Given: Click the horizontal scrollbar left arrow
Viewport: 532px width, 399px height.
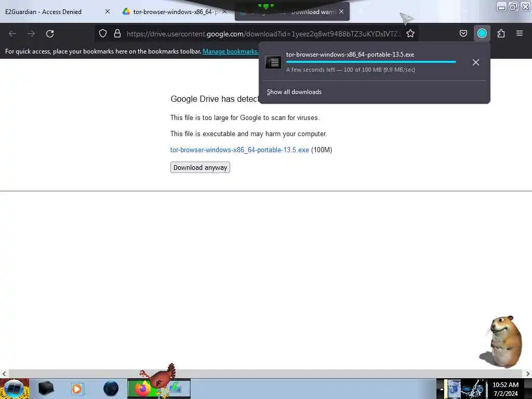Looking at the screenshot, I should coord(4,374).
